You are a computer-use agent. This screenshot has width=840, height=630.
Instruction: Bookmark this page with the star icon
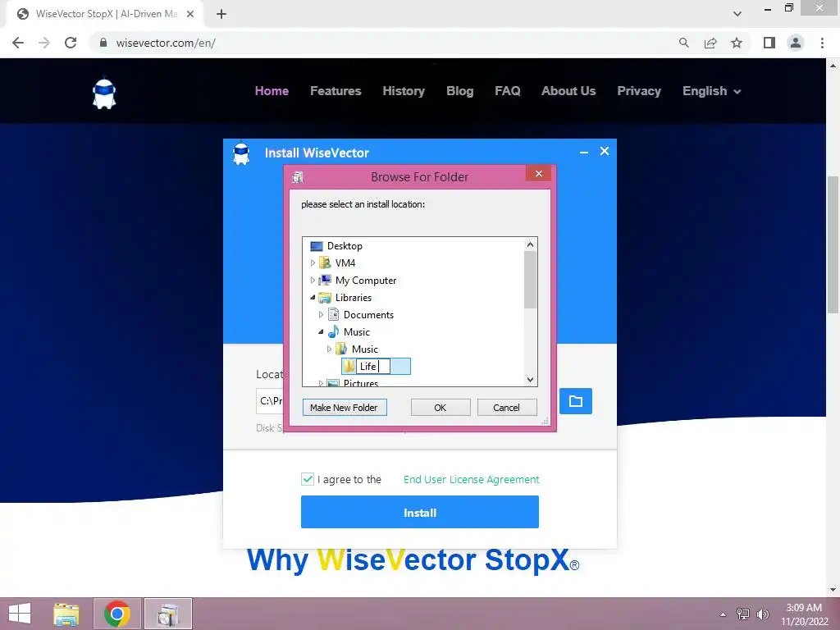coord(737,43)
